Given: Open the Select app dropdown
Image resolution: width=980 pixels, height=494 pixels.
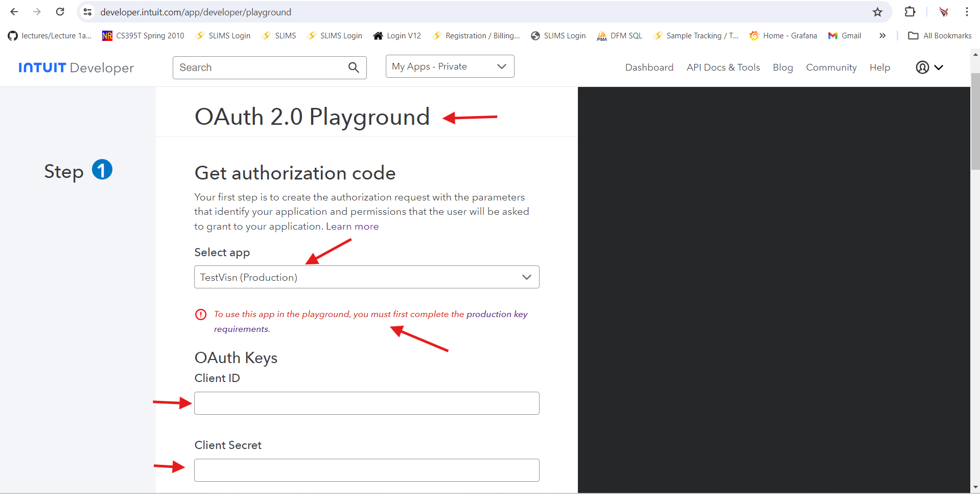Looking at the screenshot, I should (366, 277).
